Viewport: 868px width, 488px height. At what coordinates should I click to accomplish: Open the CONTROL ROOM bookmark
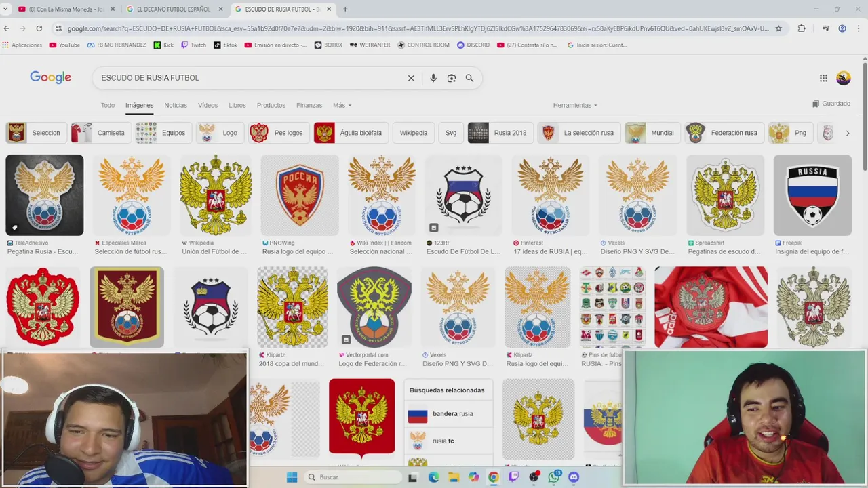coord(423,45)
